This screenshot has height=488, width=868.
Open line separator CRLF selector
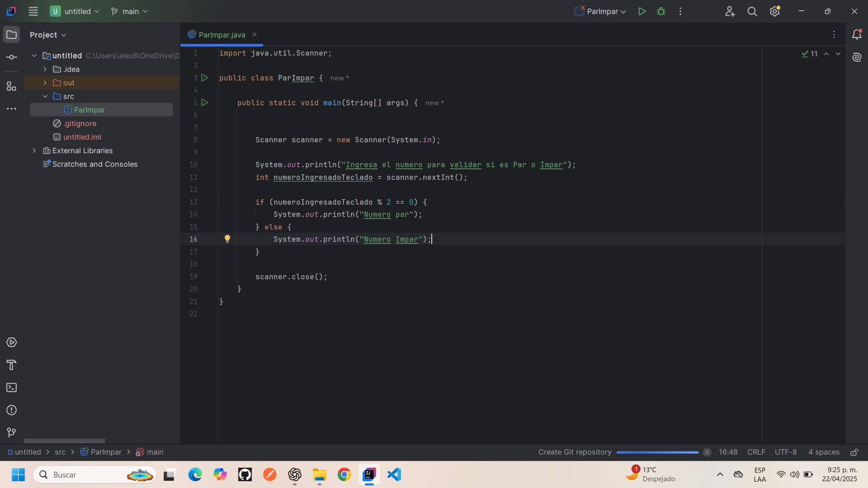756,452
